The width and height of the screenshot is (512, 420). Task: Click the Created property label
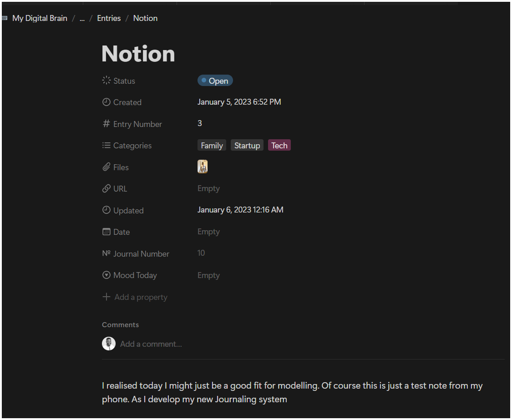click(127, 102)
